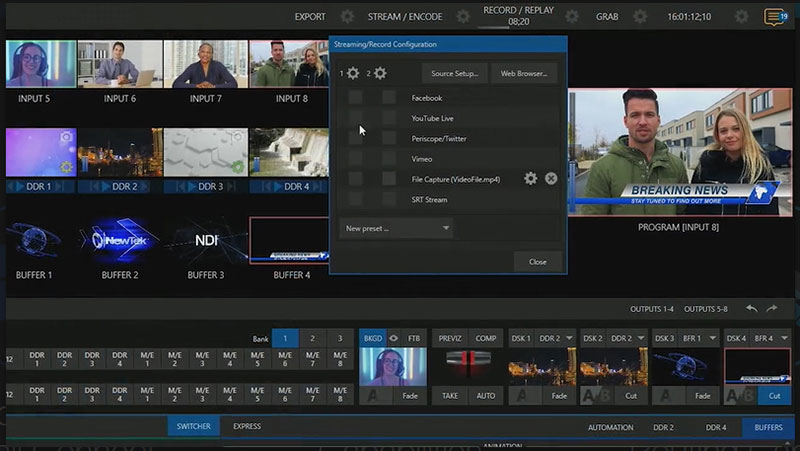Click the undo arrow near OUTPUTS 5-8
Viewport: 800px width, 451px height.
tap(752, 309)
